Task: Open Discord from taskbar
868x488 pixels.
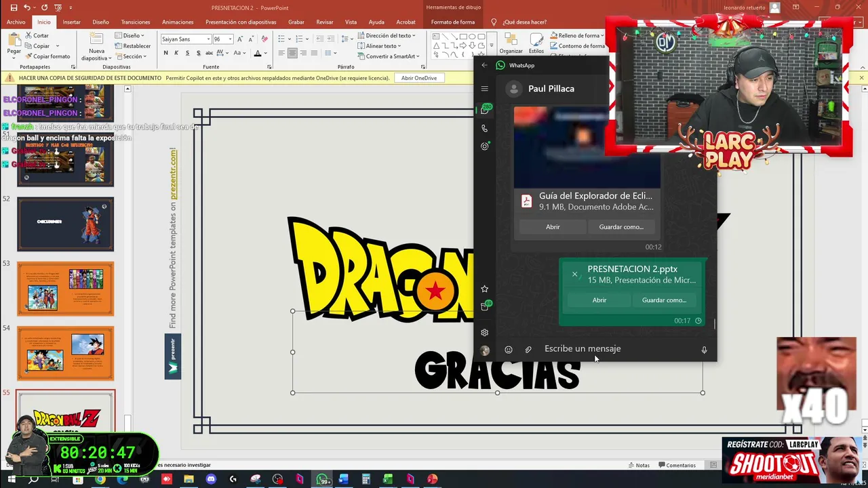Action: coord(211,479)
